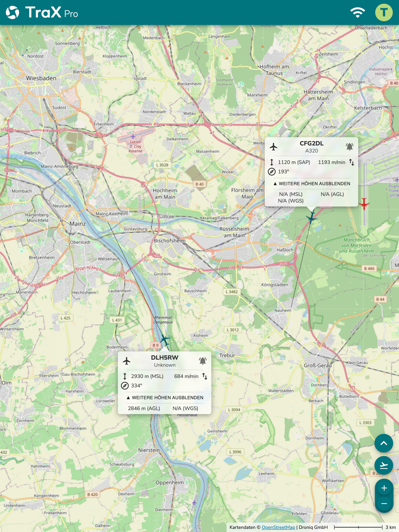Open the WiFi connection status icon
The height and width of the screenshot is (532, 399).
(x=358, y=13)
